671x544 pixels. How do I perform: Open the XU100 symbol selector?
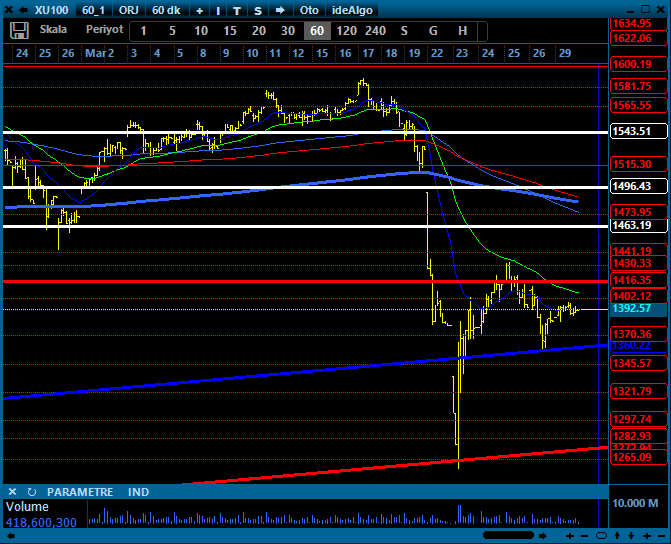[x=51, y=10]
